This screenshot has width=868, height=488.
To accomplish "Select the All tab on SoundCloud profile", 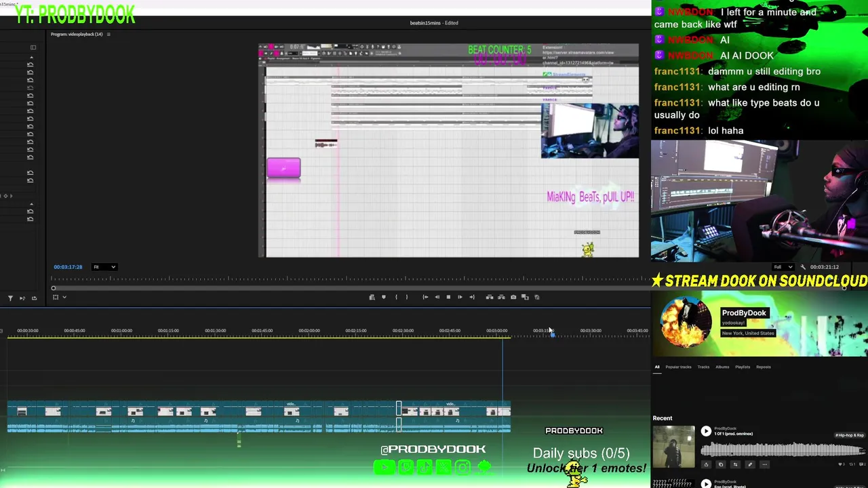I will [x=657, y=367].
